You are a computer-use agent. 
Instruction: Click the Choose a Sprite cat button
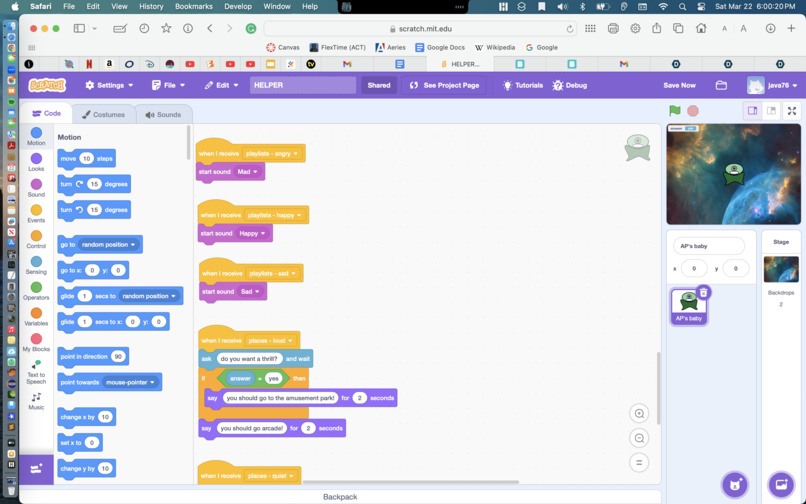pos(735,484)
